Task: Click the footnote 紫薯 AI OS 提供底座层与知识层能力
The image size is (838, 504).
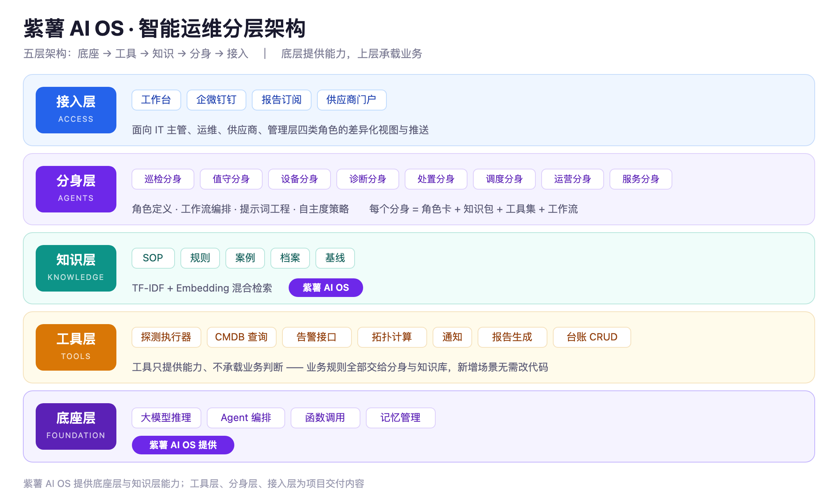Action: pyautogui.click(x=194, y=483)
